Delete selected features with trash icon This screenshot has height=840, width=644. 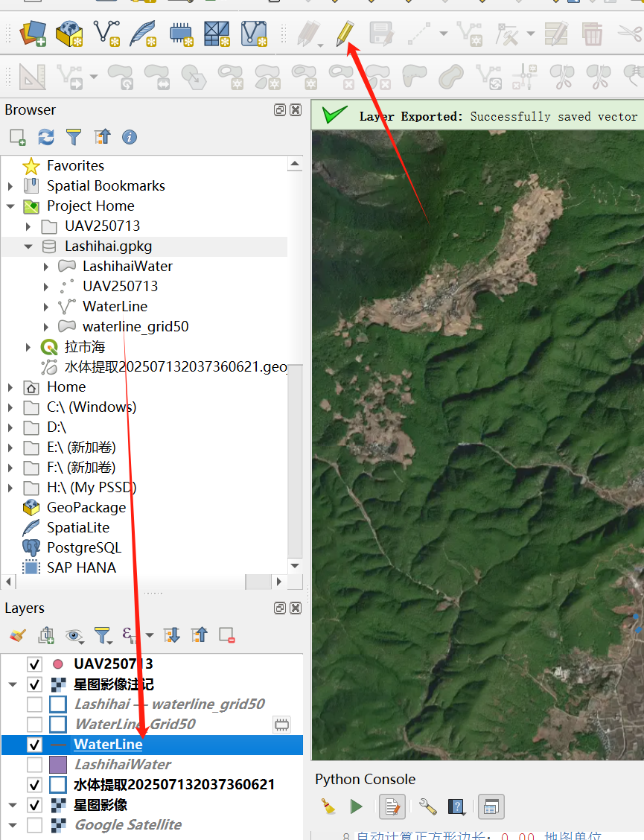(x=592, y=34)
